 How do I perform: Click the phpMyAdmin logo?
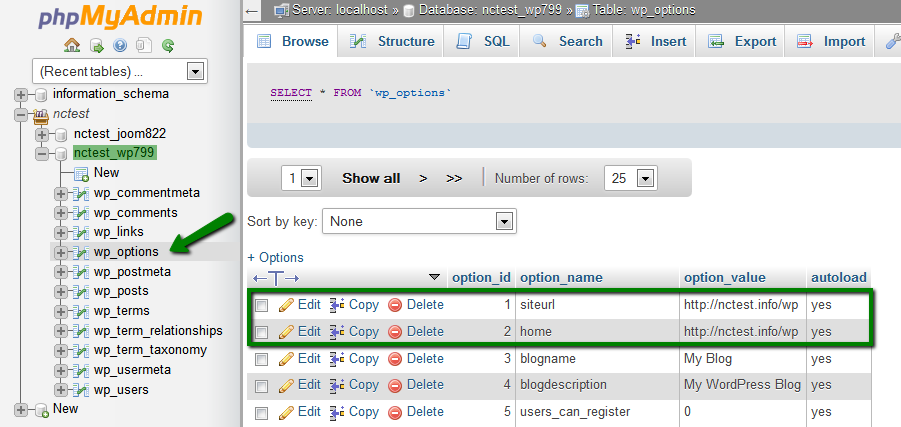coord(120,17)
